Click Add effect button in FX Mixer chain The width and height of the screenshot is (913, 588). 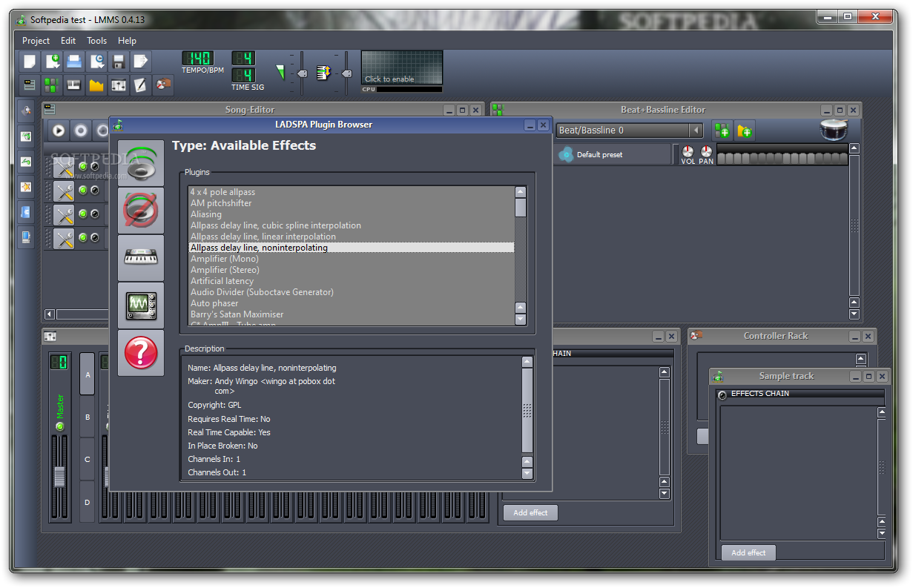coord(530,512)
